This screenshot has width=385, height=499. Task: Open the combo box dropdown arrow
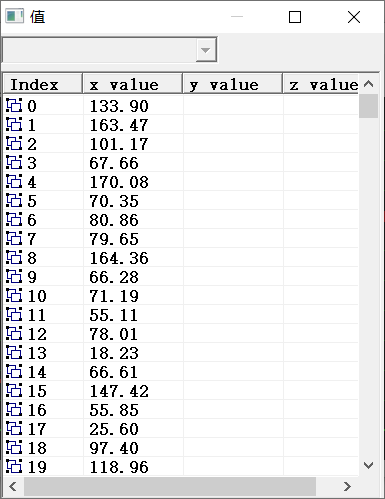point(206,50)
